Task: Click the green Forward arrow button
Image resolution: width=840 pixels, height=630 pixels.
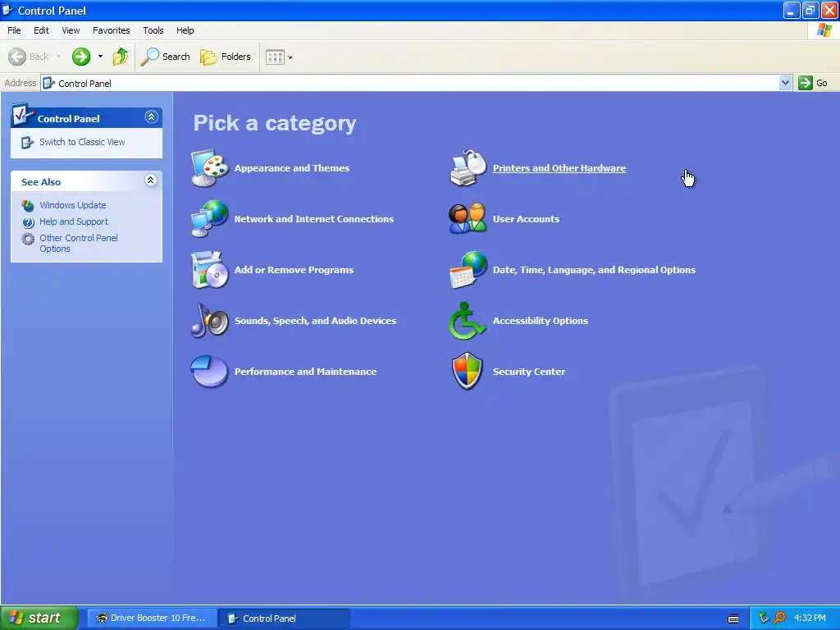Action: pyautogui.click(x=81, y=57)
